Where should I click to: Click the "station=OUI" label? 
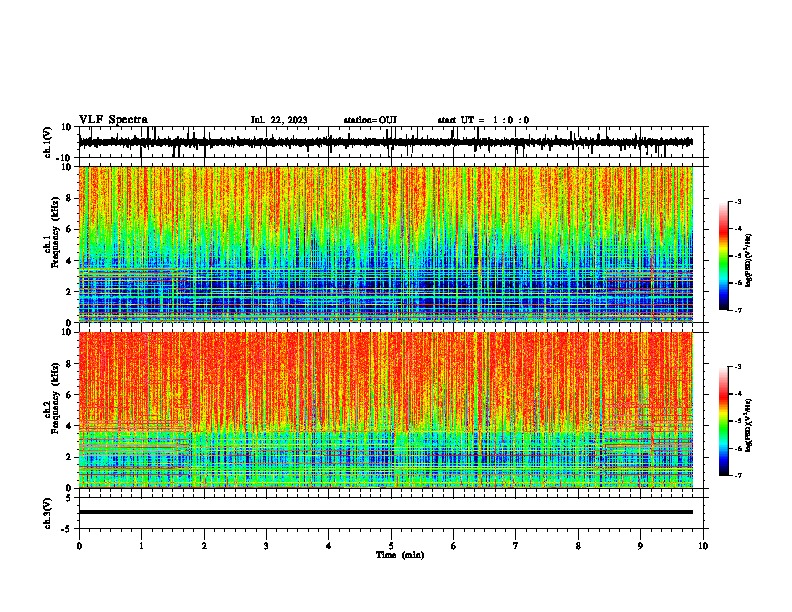coord(370,120)
